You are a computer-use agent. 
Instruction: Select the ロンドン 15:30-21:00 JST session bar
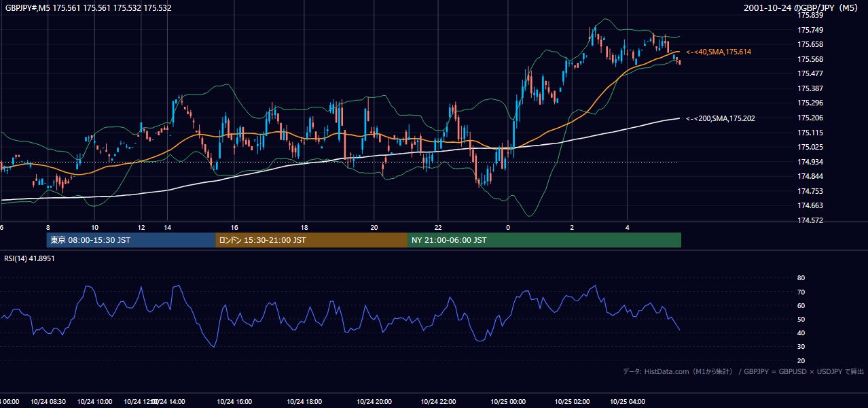pos(311,240)
